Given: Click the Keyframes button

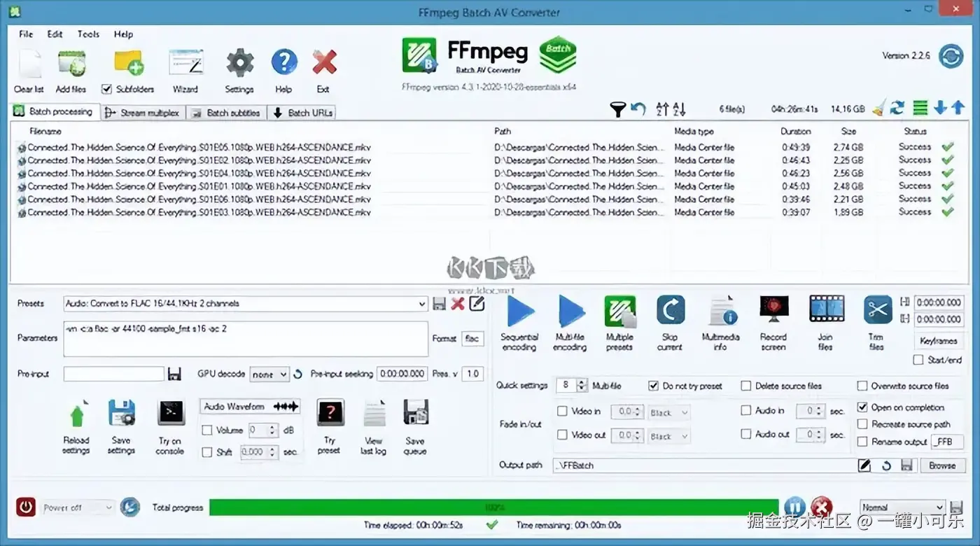Looking at the screenshot, I should click(938, 341).
